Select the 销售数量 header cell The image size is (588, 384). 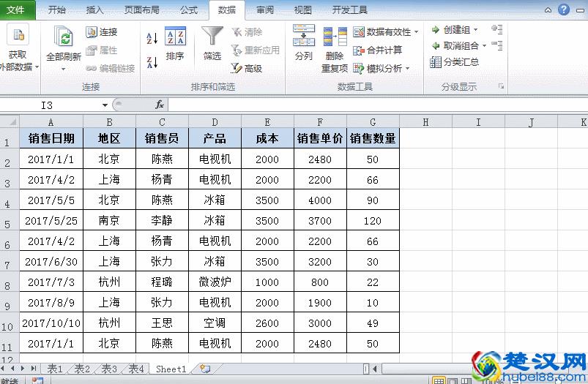(x=373, y=138)
